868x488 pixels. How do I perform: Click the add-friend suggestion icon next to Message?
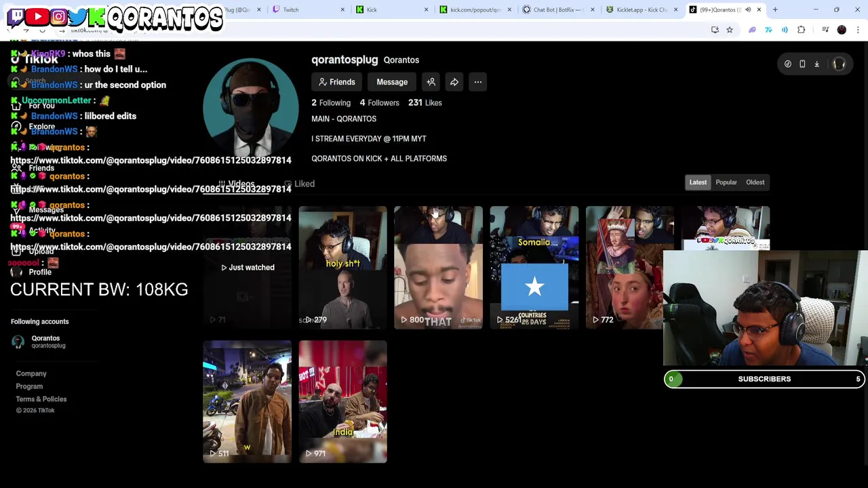pyautogui.click(x=431, y=82)
